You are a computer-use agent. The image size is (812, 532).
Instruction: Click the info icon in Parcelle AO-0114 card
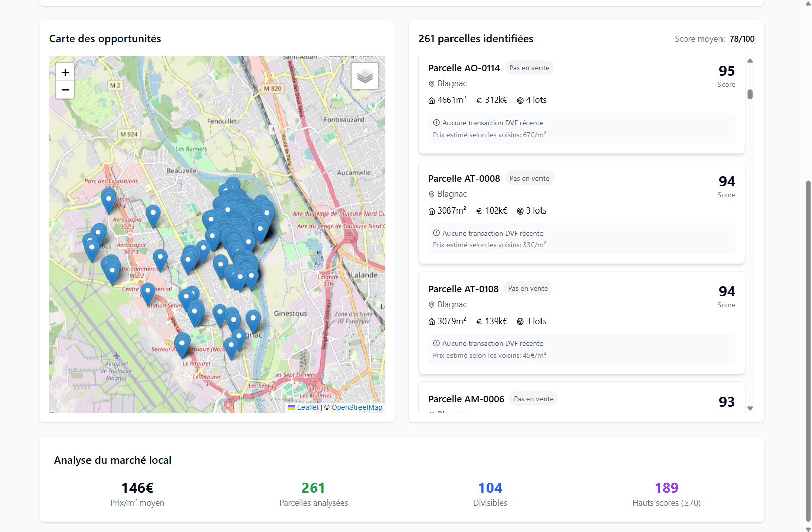click(x=436, y=123)
